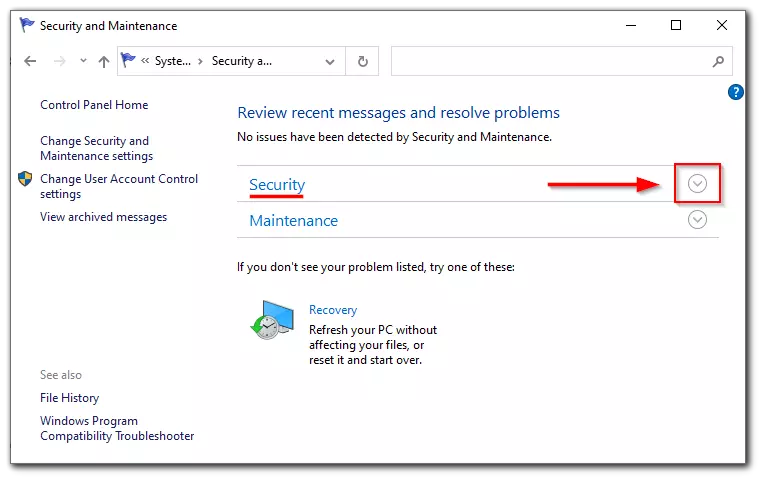Click the Recovery monitor clock icon
This screenshot has width=764, height=482.
click(x=272, y=320)
